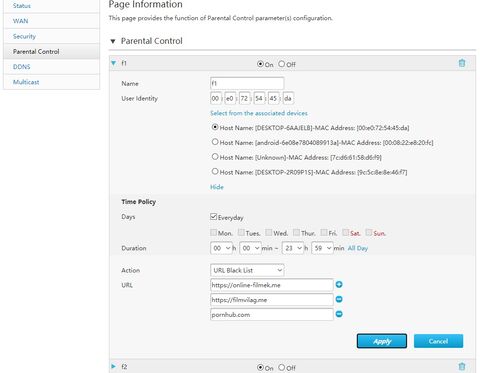480x373 pixels.
Task: Open the end minute dropdown showing 59
Action: point(322,248)
